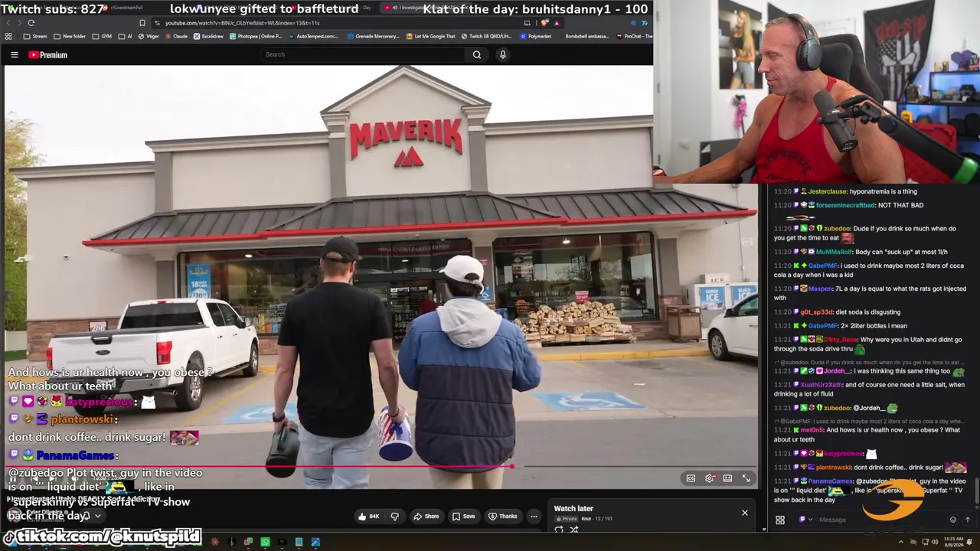Open the Excalidraw bookmark
Screen dimensions: 980x551
click(x=208, y=36)
